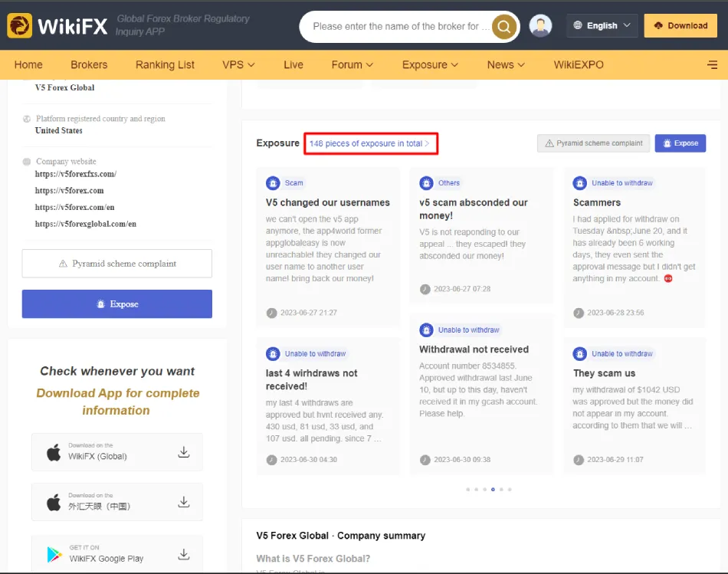Click the broker search input field

400,27
